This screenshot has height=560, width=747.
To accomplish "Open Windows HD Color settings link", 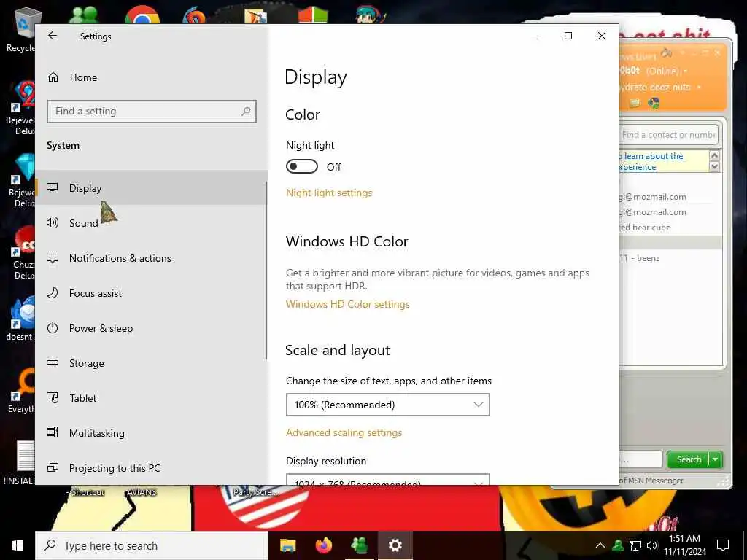I will 348,304.
